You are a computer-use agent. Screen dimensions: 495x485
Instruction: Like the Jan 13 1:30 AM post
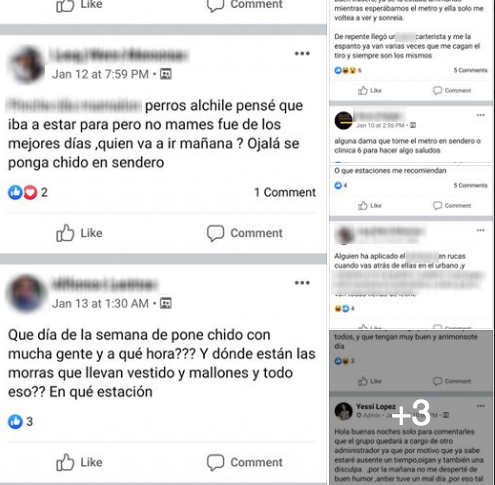click(79, 462)
